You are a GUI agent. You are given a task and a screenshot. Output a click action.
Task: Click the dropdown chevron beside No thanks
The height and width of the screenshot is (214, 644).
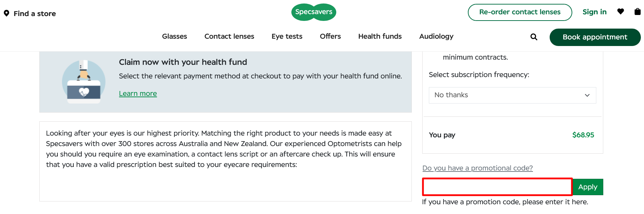(x=587, y=95)
